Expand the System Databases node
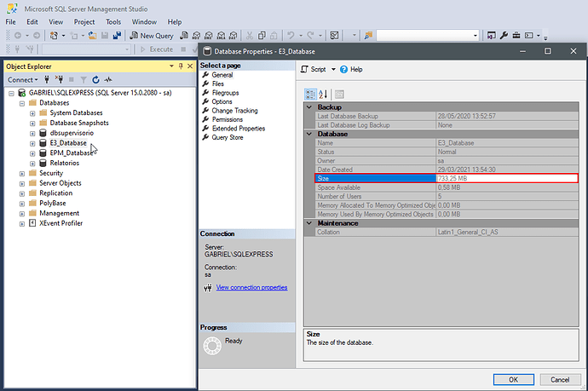 [32, 113]
